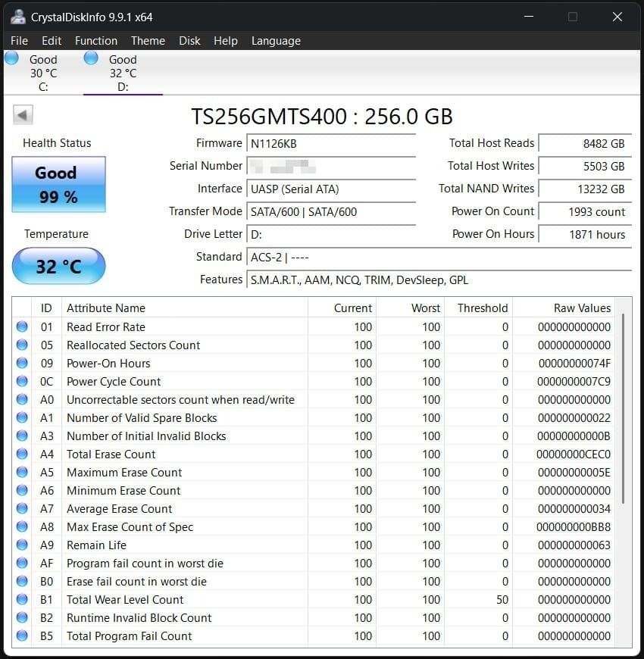Open the Edit menu
This screenshot has height=659, width=644.
coord(52,41)
